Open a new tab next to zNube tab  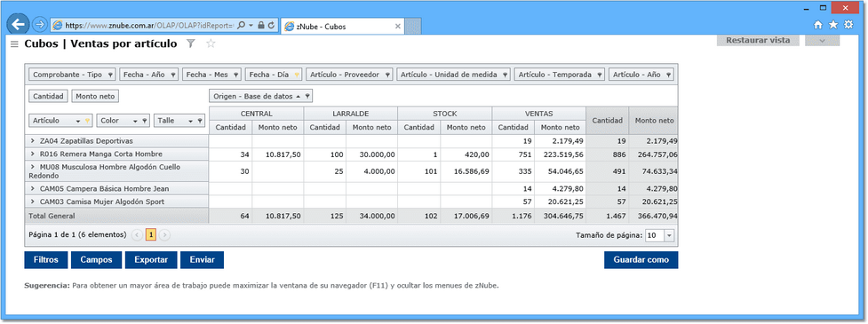(413, 26)
